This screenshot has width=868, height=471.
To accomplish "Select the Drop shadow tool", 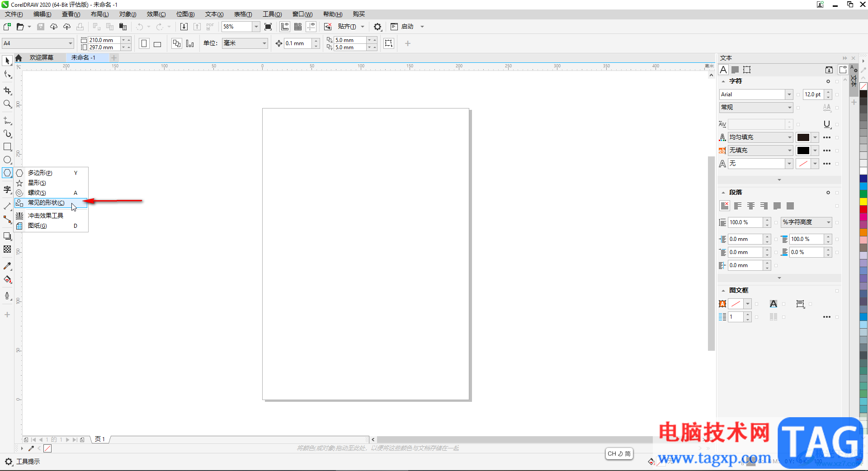I will tap(7, 236).
